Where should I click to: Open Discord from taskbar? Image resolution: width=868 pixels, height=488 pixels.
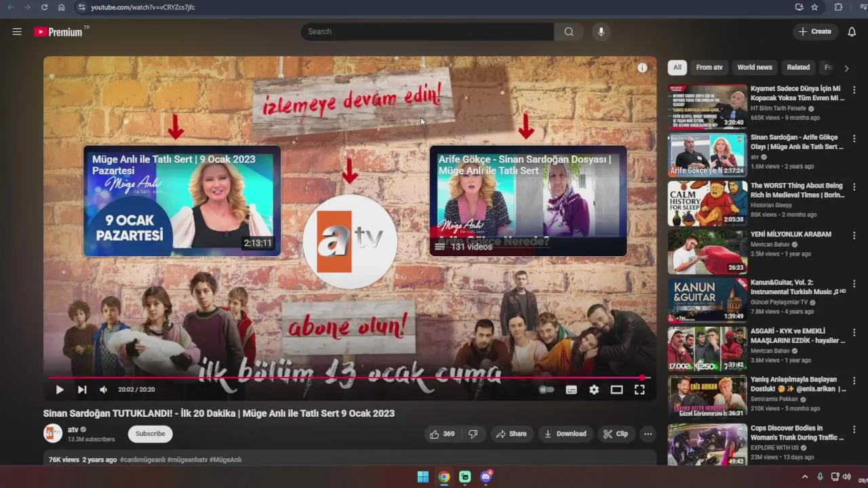(x=486, y=477)
